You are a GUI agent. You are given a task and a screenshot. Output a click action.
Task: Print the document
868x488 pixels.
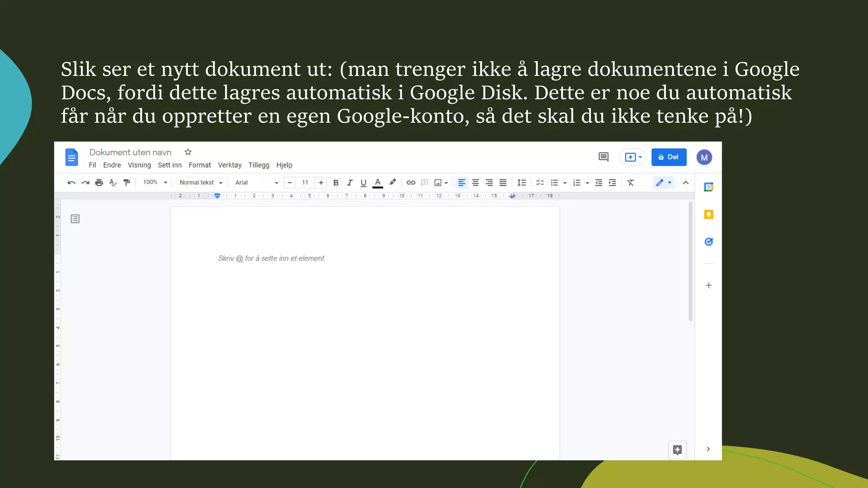[x=99, y=183]
